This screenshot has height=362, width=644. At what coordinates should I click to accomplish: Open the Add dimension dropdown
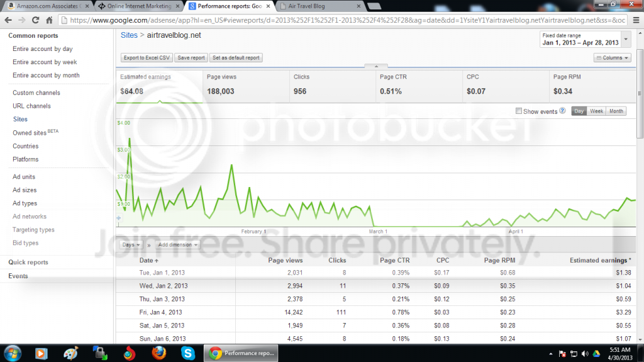[178, 245]
